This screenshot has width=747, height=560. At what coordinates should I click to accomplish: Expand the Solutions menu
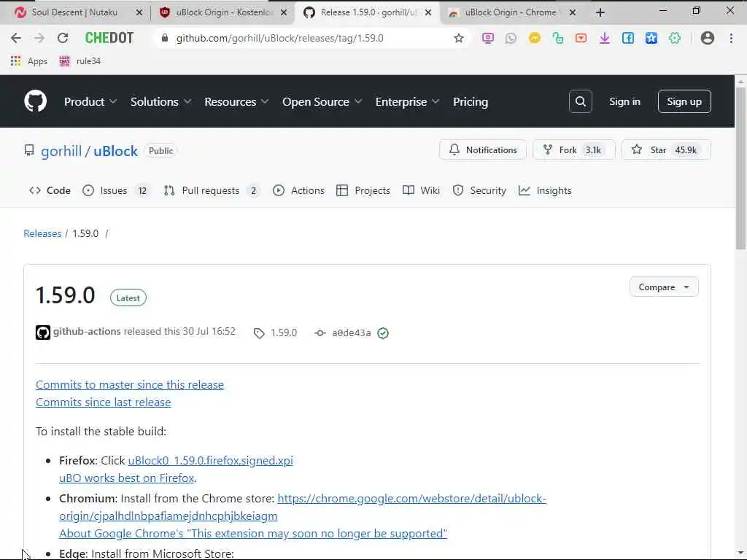(160, 101)
